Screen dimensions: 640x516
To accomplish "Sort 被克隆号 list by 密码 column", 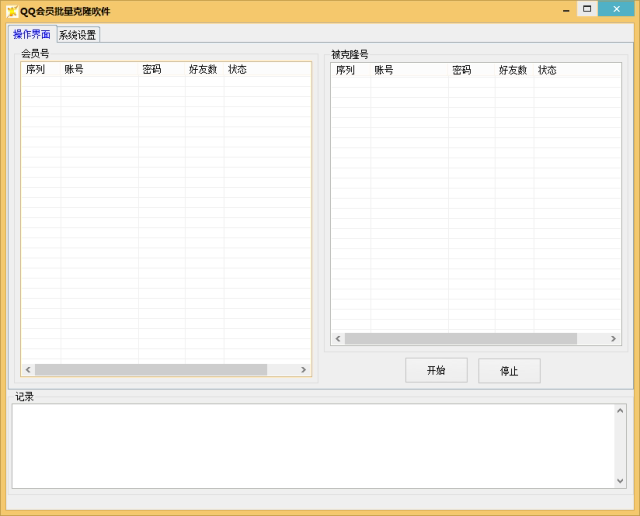I will pos(472,70).
